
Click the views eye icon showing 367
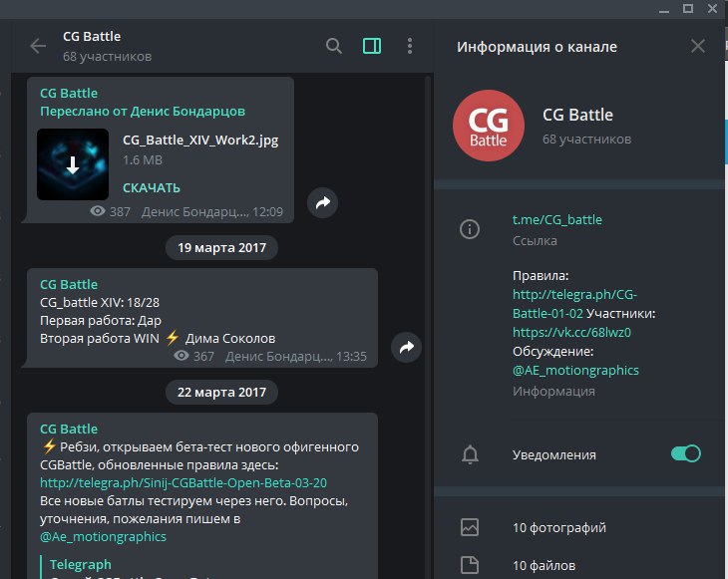click(182, 356)
